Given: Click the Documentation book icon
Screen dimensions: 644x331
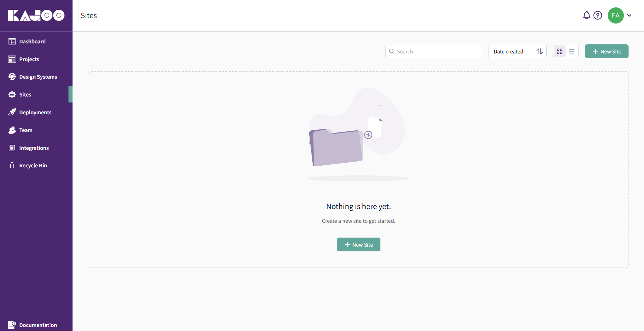Looking at the screenshot, I should tap(12, 325).
